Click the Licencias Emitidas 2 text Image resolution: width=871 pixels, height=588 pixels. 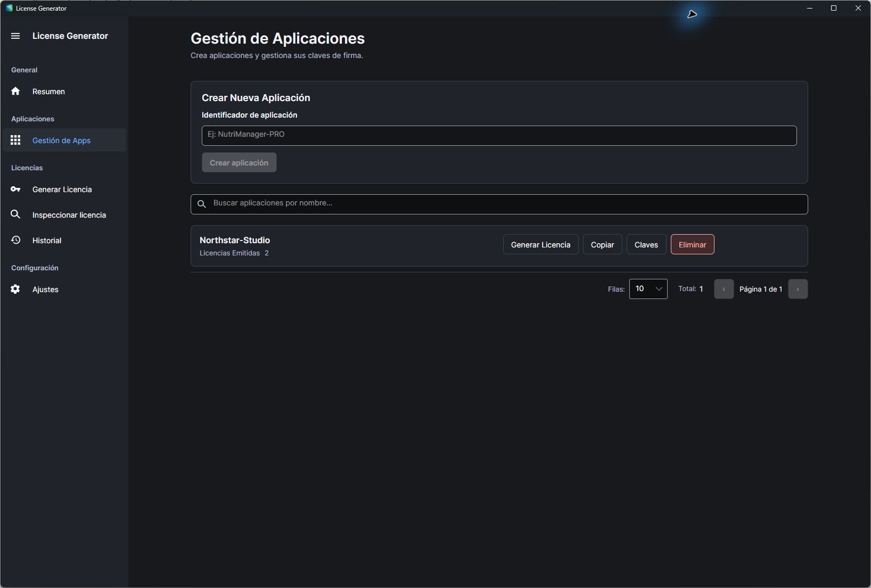coord(234,253)
